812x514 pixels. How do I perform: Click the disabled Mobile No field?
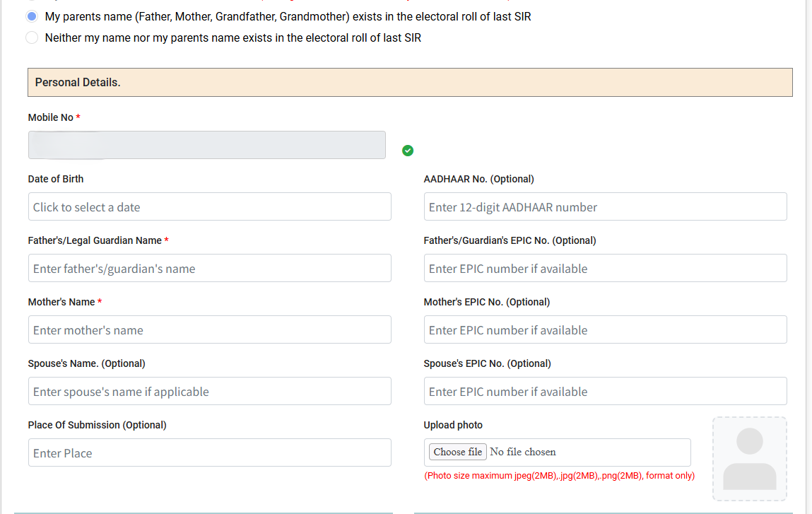206,145
